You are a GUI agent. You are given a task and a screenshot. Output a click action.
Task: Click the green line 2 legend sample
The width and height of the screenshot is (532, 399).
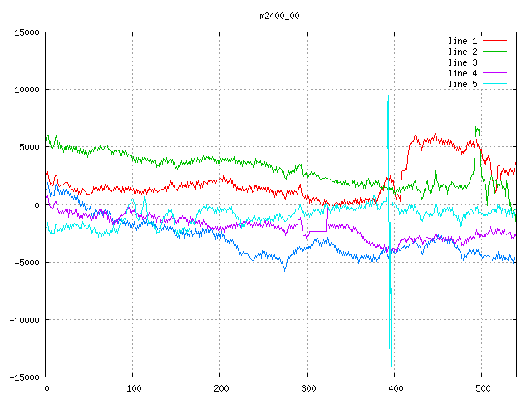coord(495,52)
